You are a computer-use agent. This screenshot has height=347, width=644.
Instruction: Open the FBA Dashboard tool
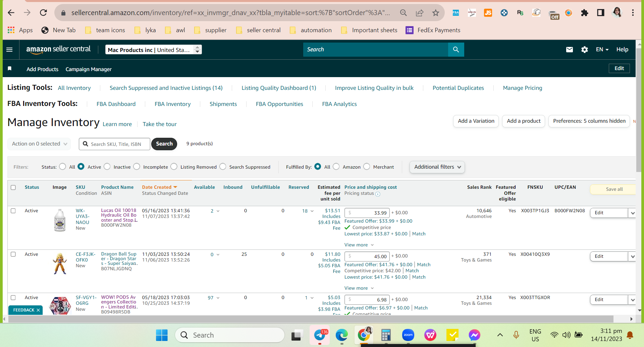click(x=116, y=104)
